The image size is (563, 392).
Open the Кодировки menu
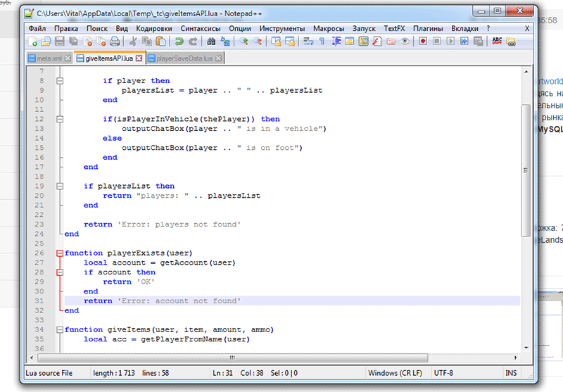[153, 28]
